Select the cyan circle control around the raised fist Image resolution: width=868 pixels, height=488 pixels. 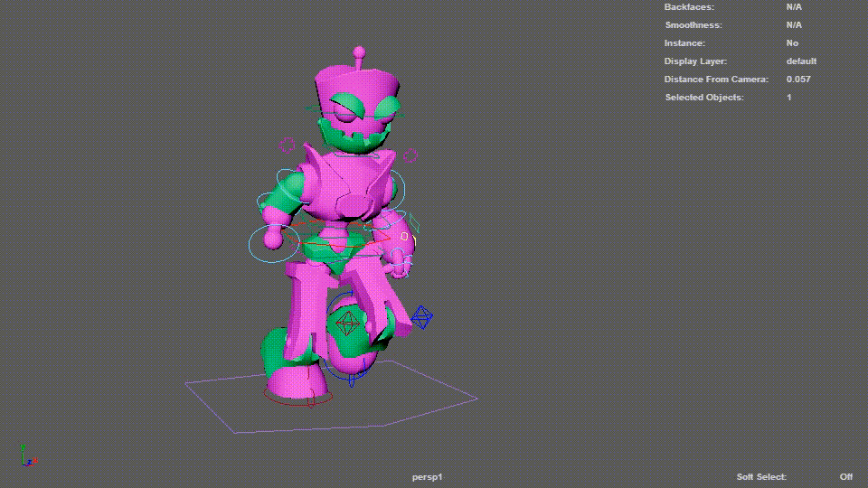point(274,244)
